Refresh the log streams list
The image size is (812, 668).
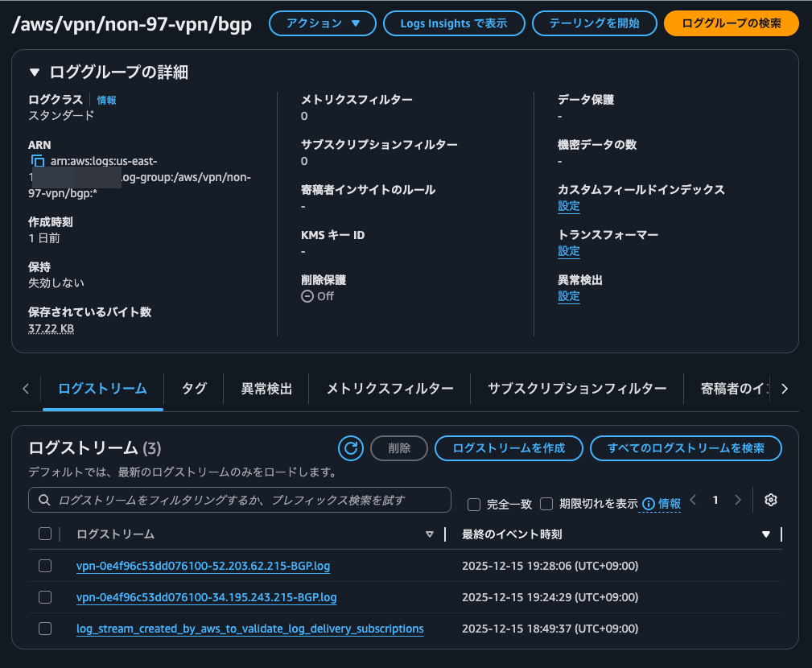[x=350, y=448]
